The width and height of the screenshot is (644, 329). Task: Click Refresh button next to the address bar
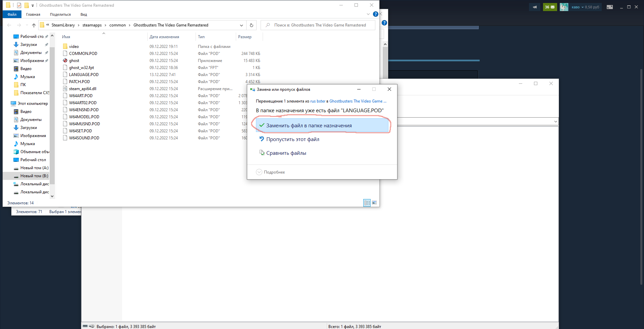tap(252, 25)
